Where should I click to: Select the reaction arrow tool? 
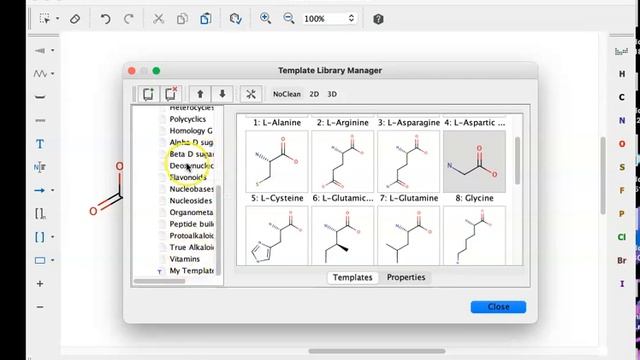tap(40, 190)
